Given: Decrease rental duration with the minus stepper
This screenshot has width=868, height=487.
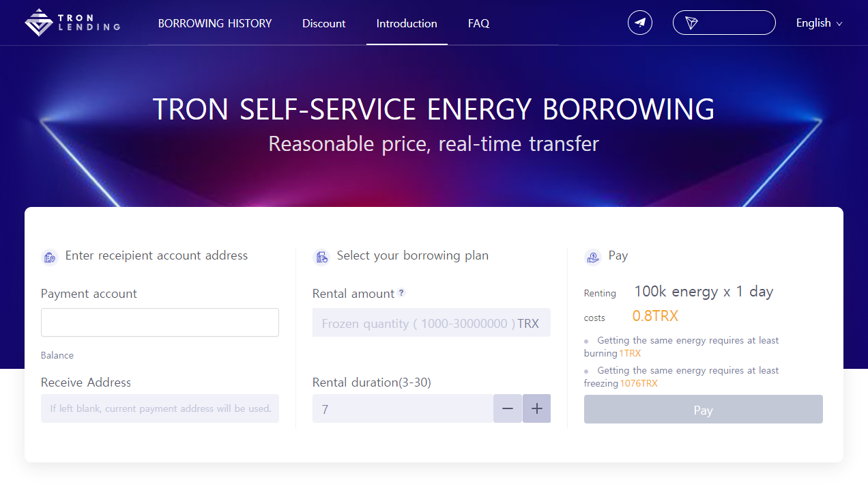Looking at the screenshot, I should tap(507, 408).
